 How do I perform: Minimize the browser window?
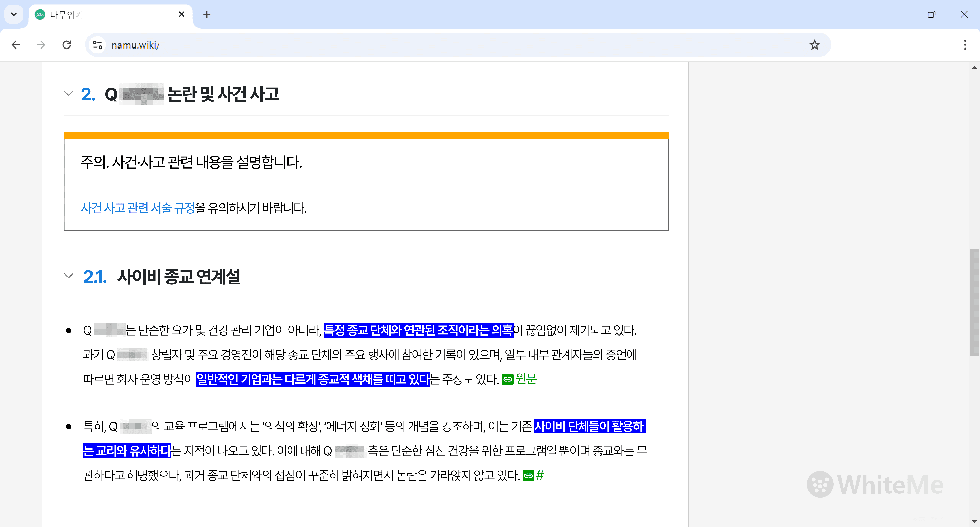click(x=899, y=14)
